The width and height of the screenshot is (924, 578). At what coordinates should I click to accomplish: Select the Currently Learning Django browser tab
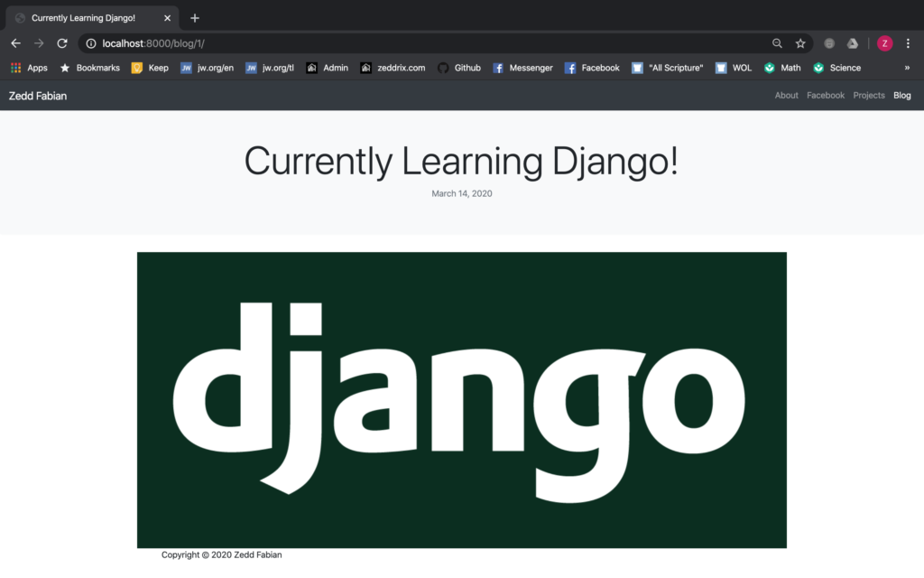click(92, 18)
